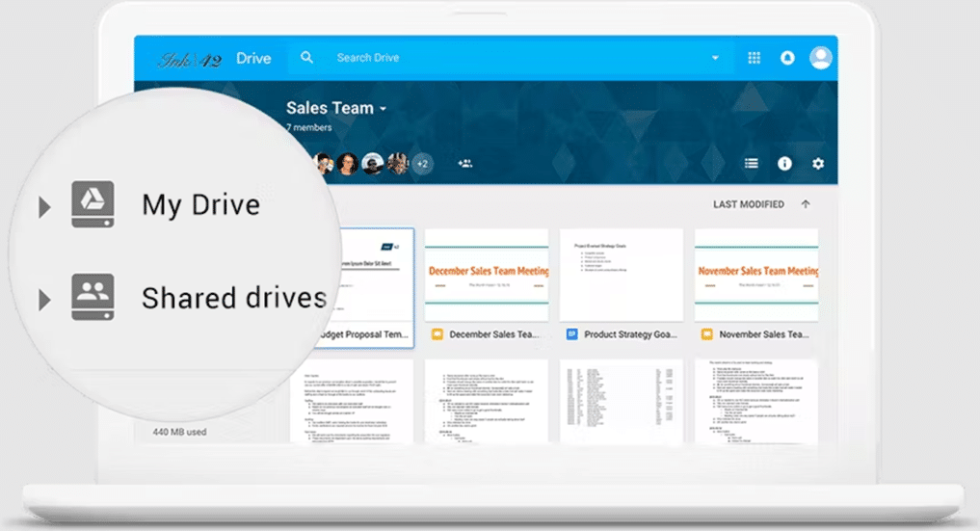
Task: Sort by Last Modified
Action: coord(748,204)
